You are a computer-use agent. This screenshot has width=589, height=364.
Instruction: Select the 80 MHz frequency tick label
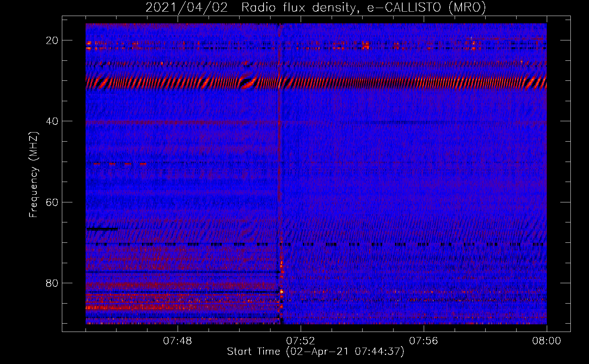click(x=52, y=283)
